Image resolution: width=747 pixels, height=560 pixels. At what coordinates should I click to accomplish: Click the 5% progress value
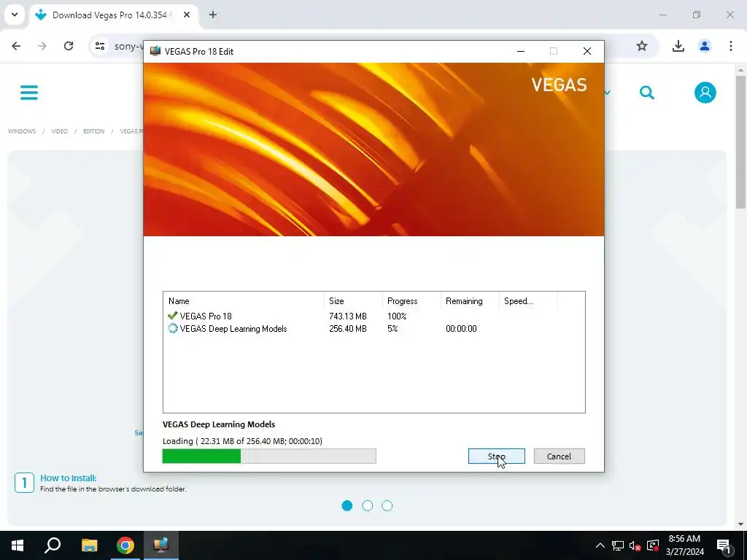[392, 329]
